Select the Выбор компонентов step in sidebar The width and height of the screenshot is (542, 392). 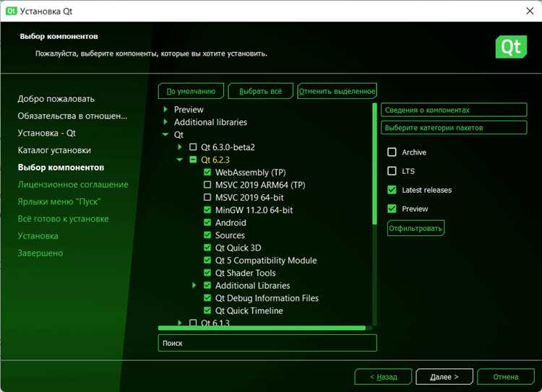tap(61, 167)
